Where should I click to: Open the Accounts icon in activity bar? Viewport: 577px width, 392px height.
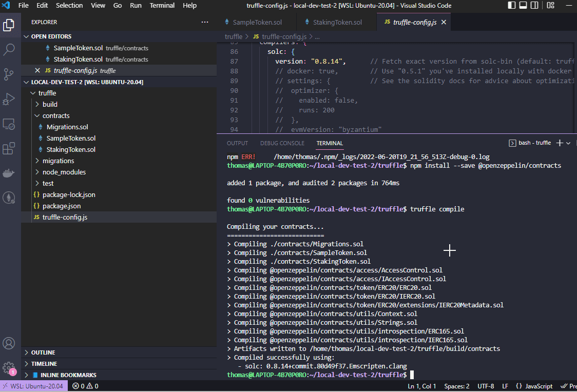tap(9, 343)
